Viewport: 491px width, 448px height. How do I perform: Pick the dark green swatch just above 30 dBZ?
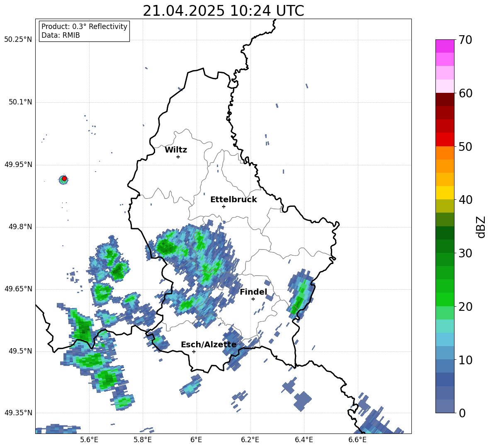[445, 246]
